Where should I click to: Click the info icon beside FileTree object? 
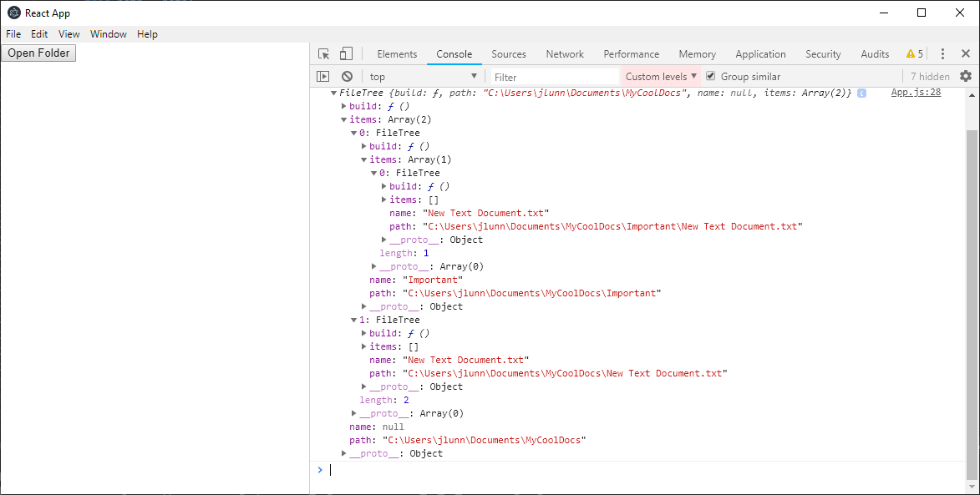pyautogui.click(x=861, y=93)
